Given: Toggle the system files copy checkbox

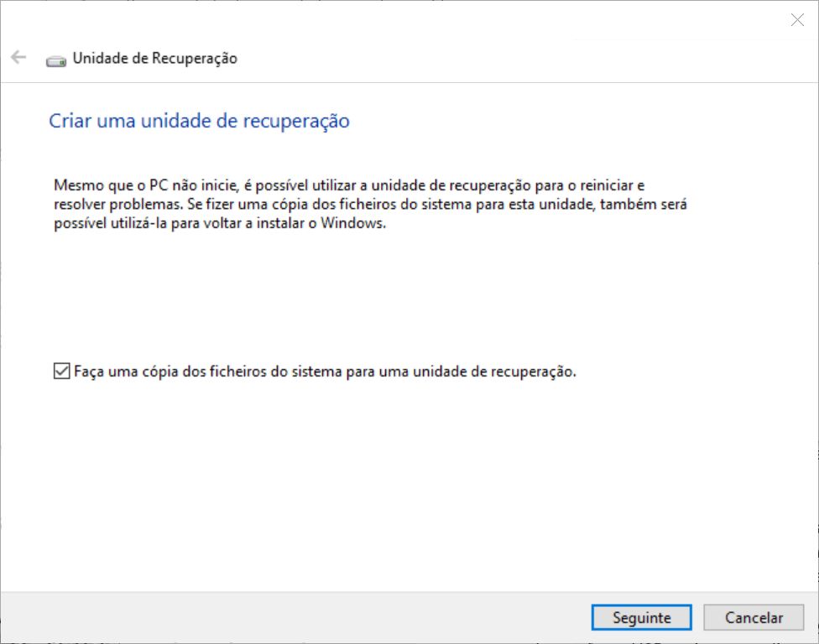Looking at the screenshot, I should (x=61, y=371).
